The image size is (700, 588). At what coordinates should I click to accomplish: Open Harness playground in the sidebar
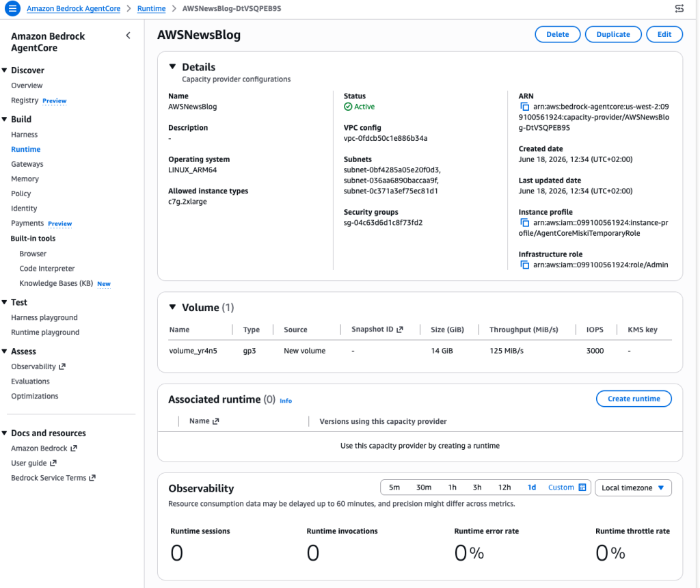(44, 317)
